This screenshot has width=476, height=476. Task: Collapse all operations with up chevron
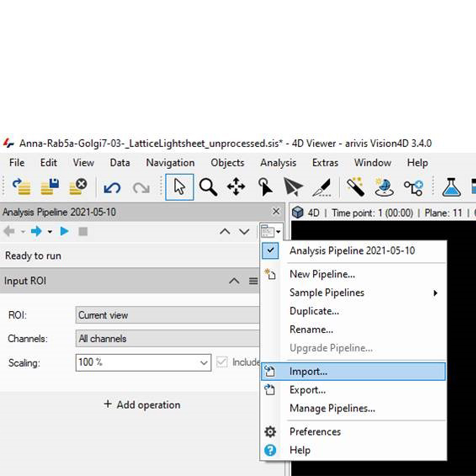point(225,232)
